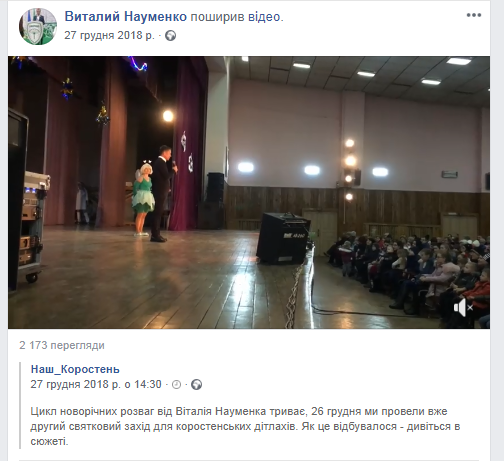Click the globe icon beside the top date

click(171, 35)
